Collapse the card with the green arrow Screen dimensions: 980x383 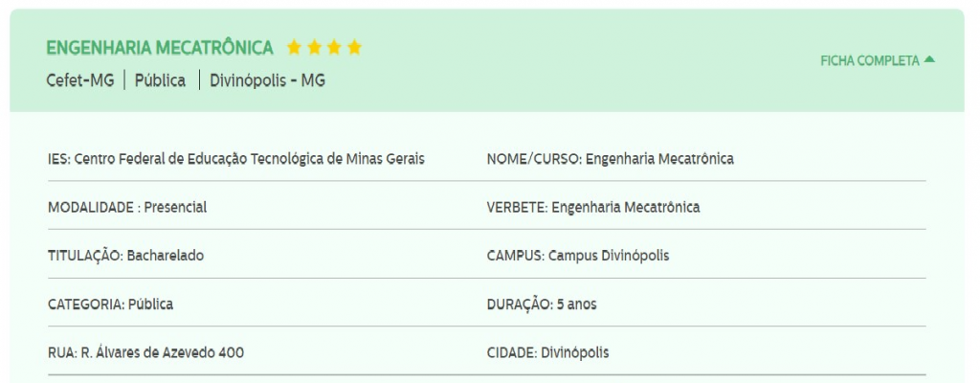(x=929, y=60)
